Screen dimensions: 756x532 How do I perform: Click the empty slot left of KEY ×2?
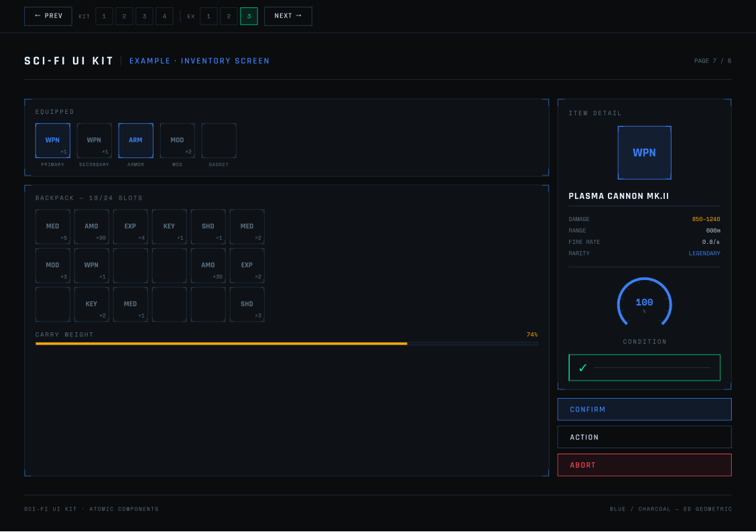point(52,304)
